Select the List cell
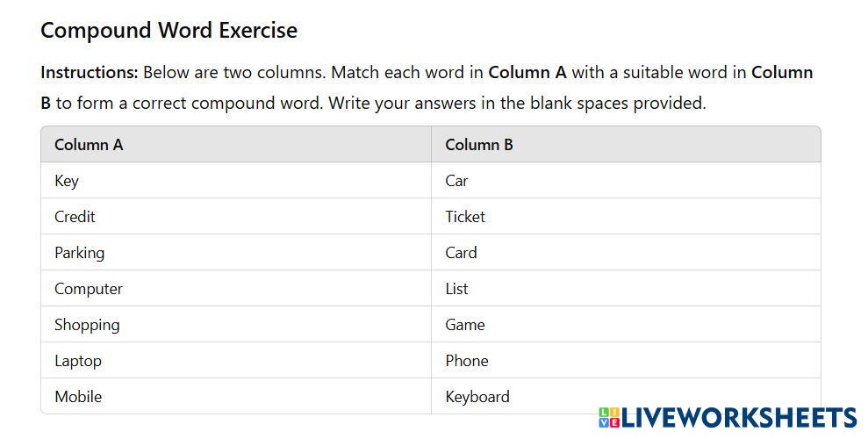This screenshot has height=439, width=868. pos(456,289)
